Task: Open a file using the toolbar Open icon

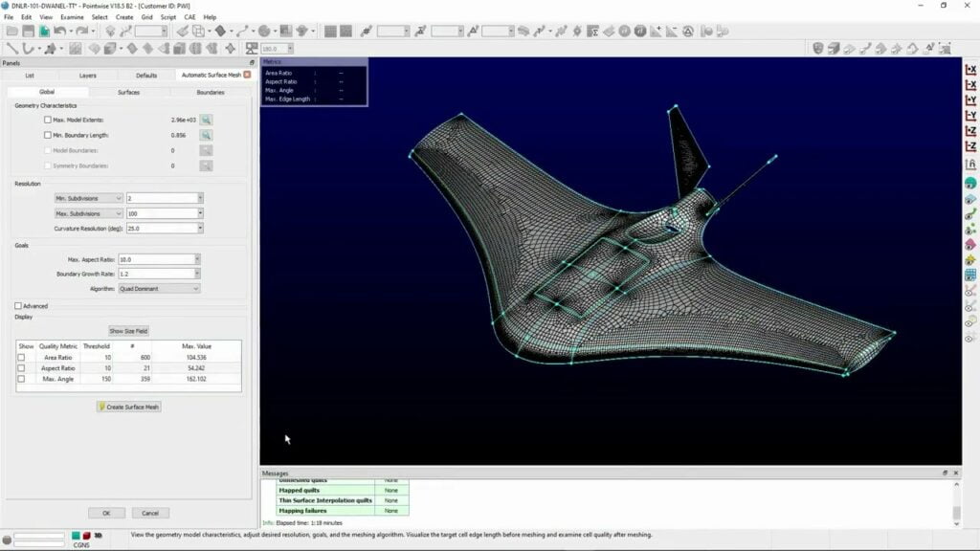Action: tap(12, 31)
